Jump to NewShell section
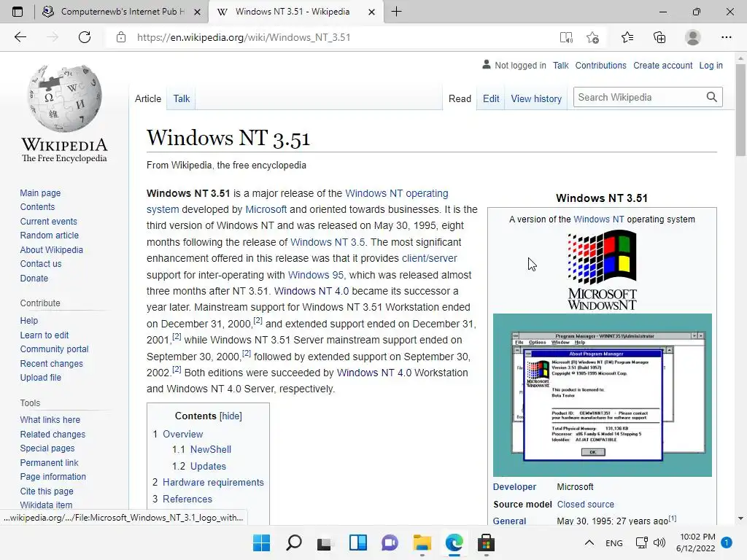The image size is (747, 560). point(211,449)
